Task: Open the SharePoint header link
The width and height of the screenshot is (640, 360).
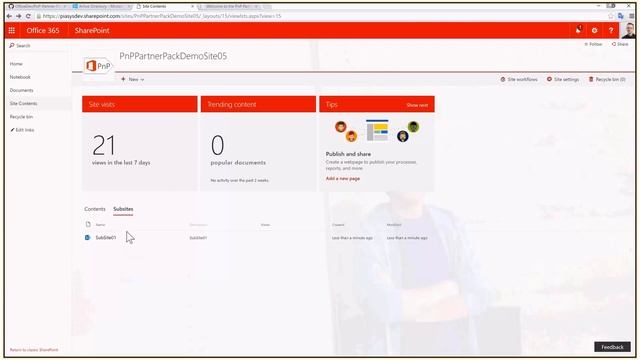Action: point(92,31)
